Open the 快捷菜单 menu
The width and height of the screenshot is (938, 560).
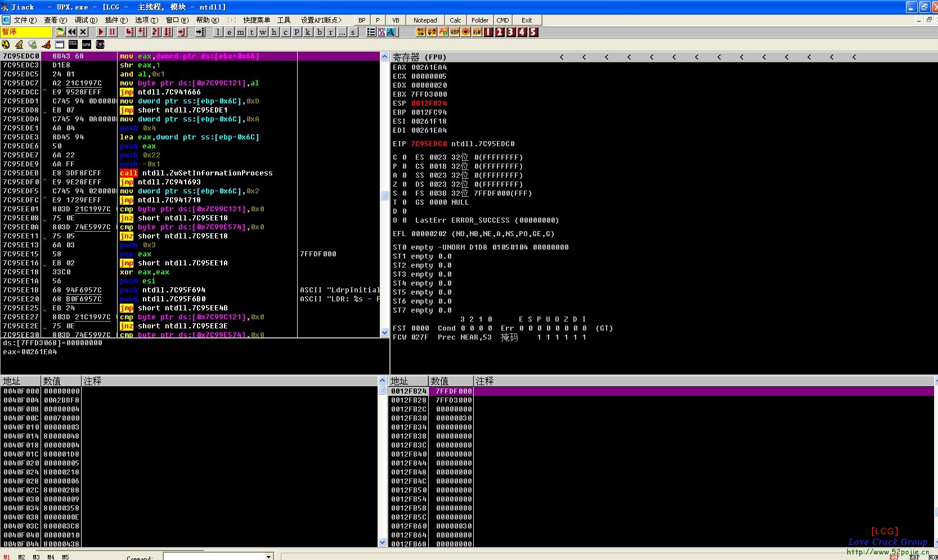click(257, 20)
